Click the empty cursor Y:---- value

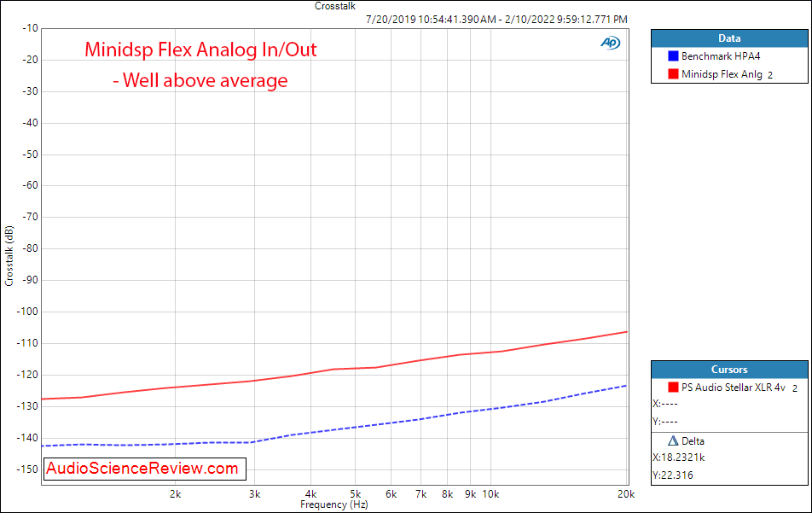click(x=665, y=422)
